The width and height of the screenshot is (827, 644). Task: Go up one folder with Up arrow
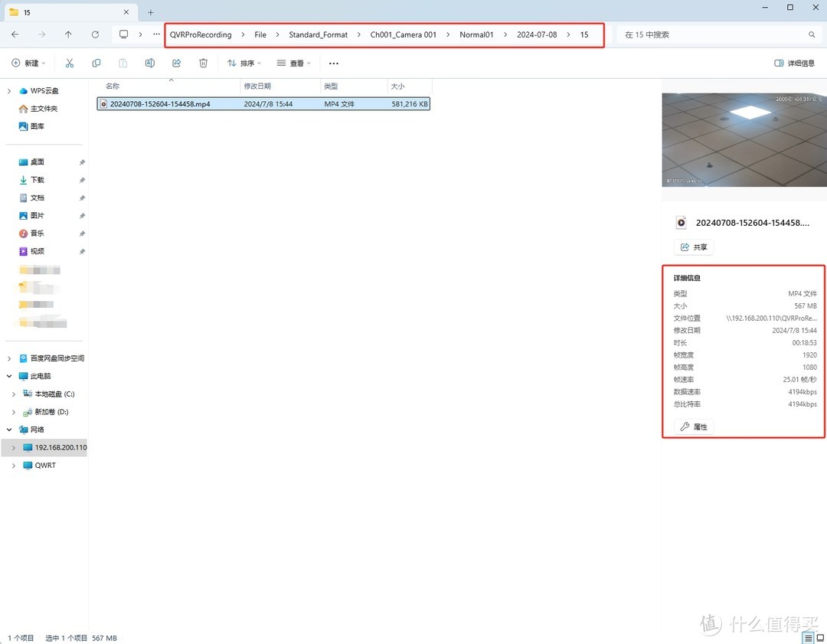pyautogui.click(x=68, y=34)
